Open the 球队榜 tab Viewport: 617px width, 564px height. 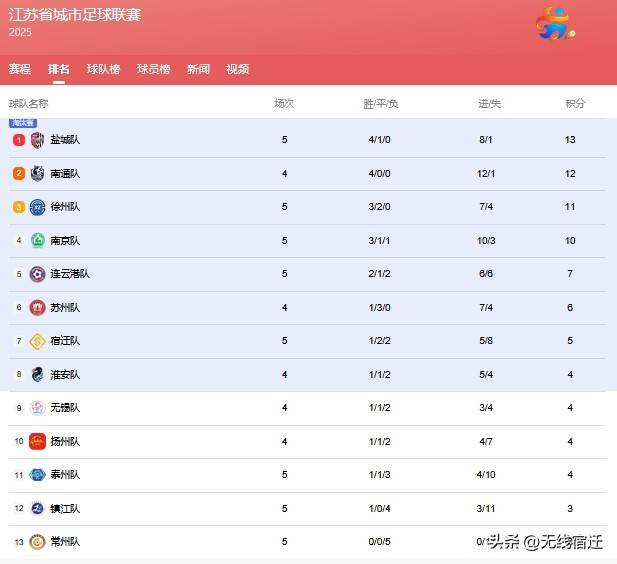(x=103, y=69)
